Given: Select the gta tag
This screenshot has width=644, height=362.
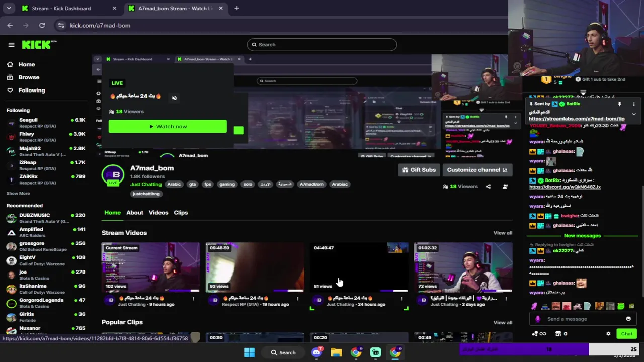Looking at the screenshot, I should tap(192, 184).
